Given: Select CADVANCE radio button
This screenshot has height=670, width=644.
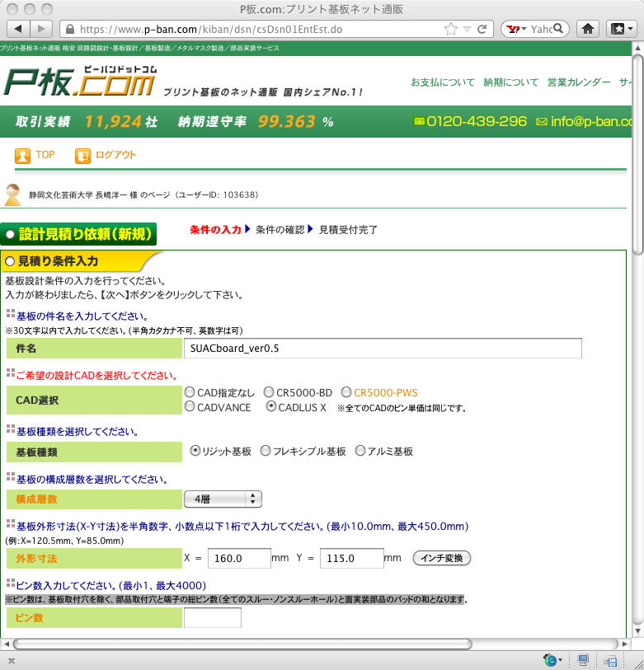Looking at the screenshot, I should pyautogui.click(x=190, y=406).
